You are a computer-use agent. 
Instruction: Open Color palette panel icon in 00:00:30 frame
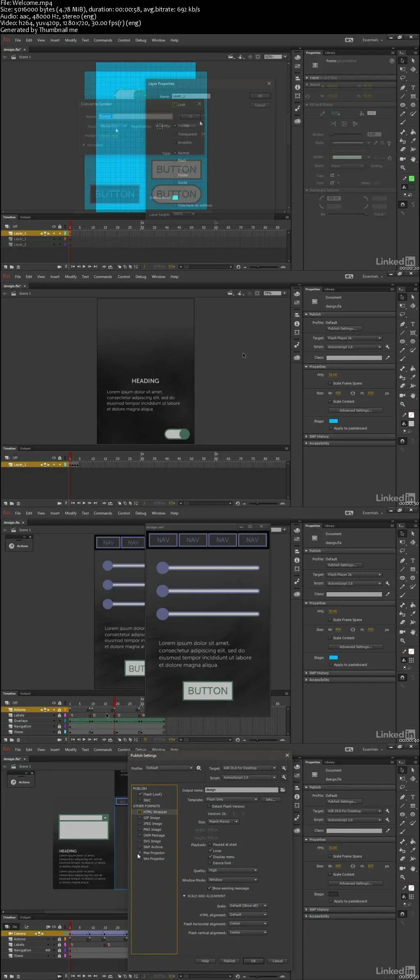click(x=297, y=294)
